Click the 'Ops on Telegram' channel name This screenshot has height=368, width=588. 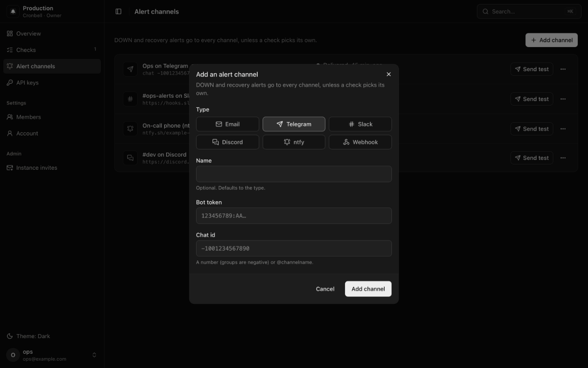(x=165, y=66)
